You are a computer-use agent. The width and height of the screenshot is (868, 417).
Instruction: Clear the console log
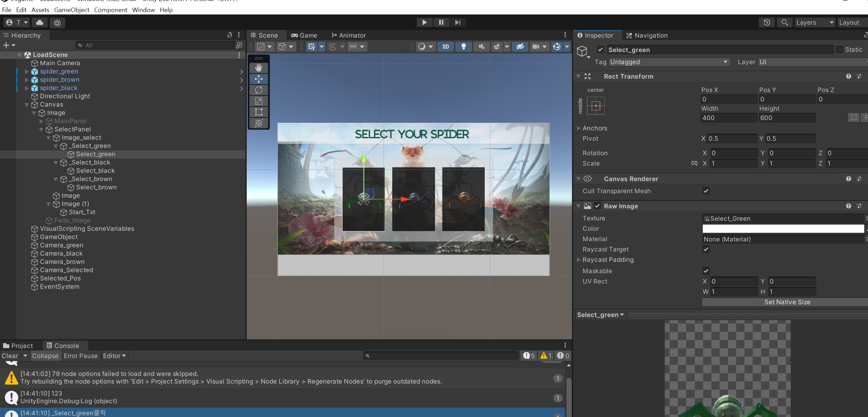pyautogui.click(x=10, y=356)
